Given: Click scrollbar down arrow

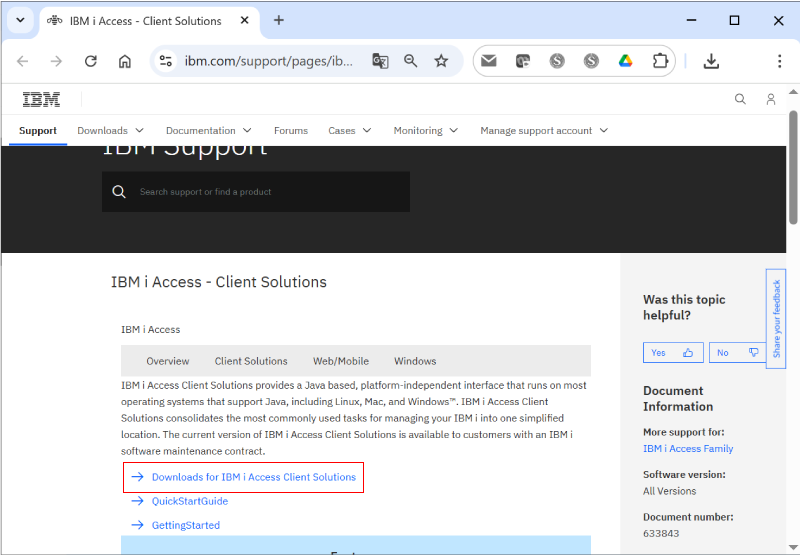Looking at the screenshot, I should pyautogui.click(x=793, y=548).
